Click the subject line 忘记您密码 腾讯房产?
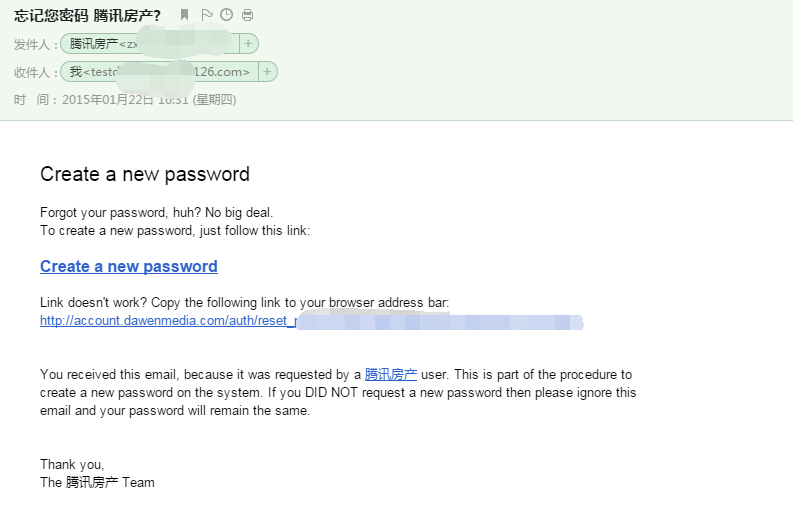 pyautogui.click(x=87, y=16)
